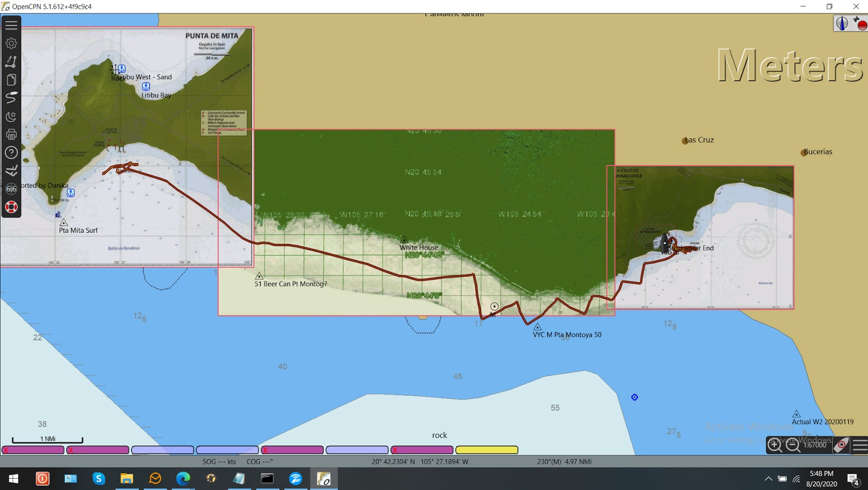This screenshot has width=868, height=490.
Task: Activate the Create Route tool
Action: (11, 61)
